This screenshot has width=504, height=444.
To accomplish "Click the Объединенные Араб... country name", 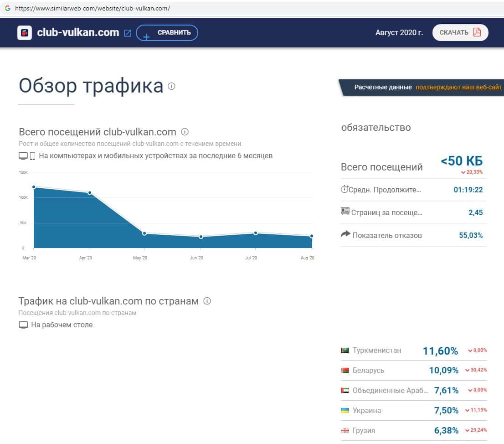I will coord(390,391).
